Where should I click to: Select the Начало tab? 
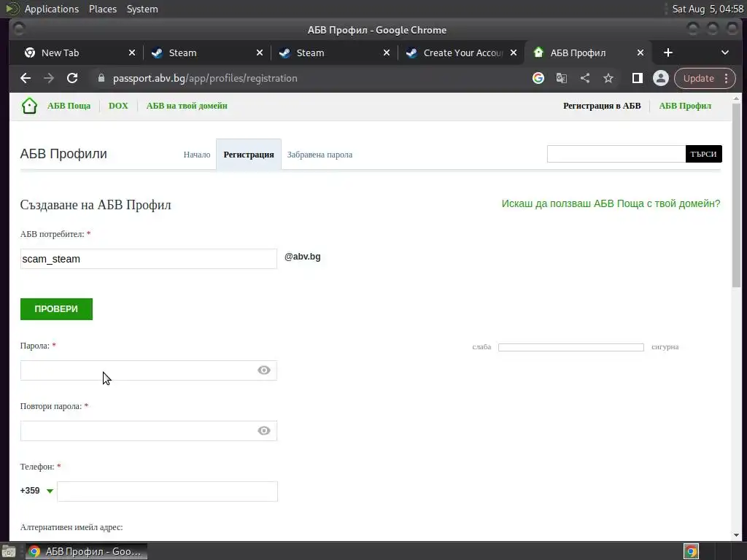(197, 155)
